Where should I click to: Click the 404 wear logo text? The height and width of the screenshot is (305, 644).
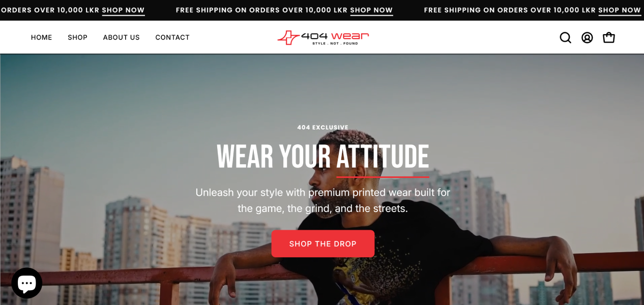[335, 36]
